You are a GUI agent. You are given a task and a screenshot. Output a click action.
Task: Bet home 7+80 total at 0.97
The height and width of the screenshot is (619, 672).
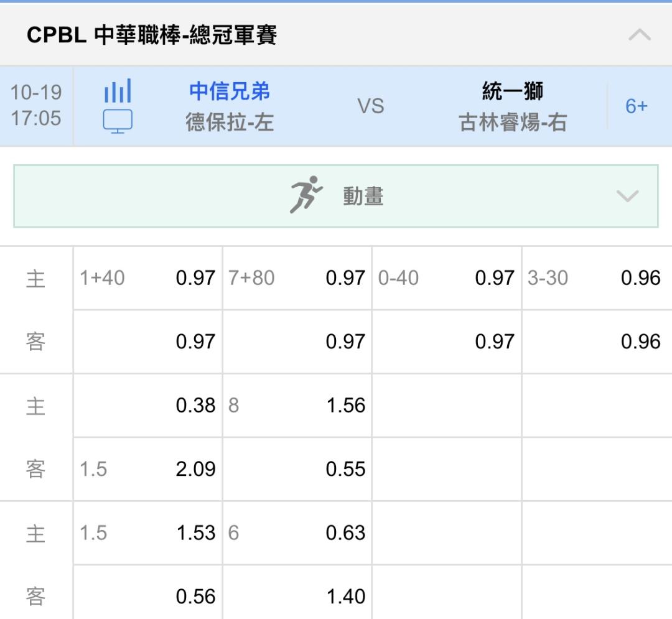[x=297, y=278]
